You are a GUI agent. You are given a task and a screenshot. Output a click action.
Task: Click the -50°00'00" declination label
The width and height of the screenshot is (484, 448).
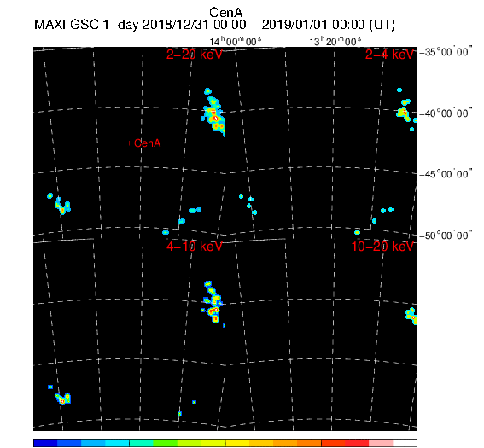pyautogui.click(x=446, y=236)
